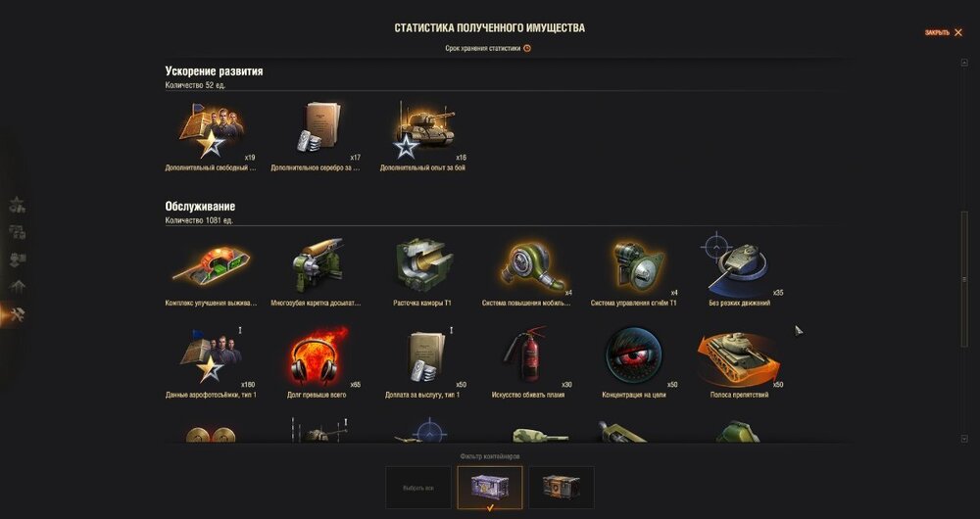Viewport: 980px width, 519px height.
Task: Choose the Концентрация на цели red eye icon
Action: click(634, 355)
